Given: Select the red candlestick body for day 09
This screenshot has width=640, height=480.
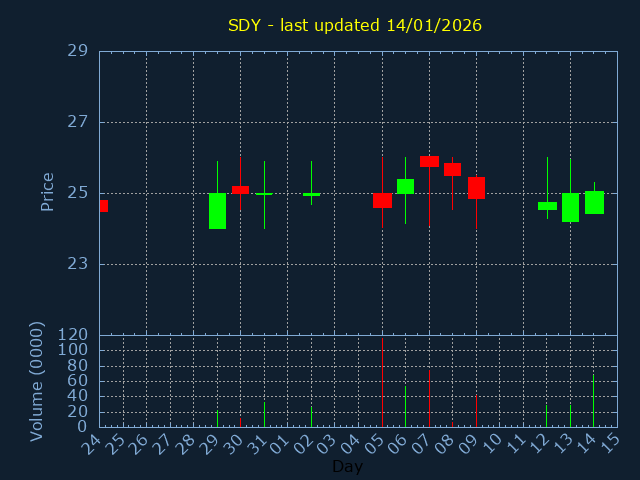Looking at the screenshot, I should click(x=476, y=188).
